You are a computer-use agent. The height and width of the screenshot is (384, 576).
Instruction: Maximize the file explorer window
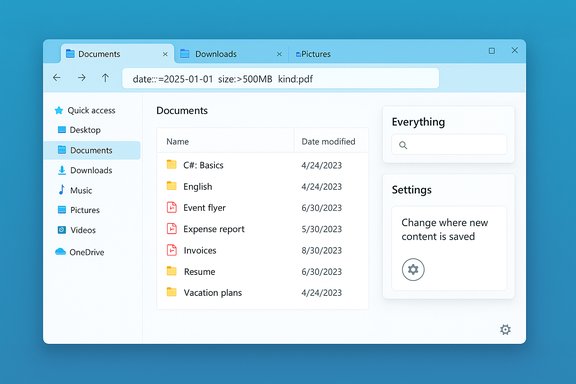492,51
